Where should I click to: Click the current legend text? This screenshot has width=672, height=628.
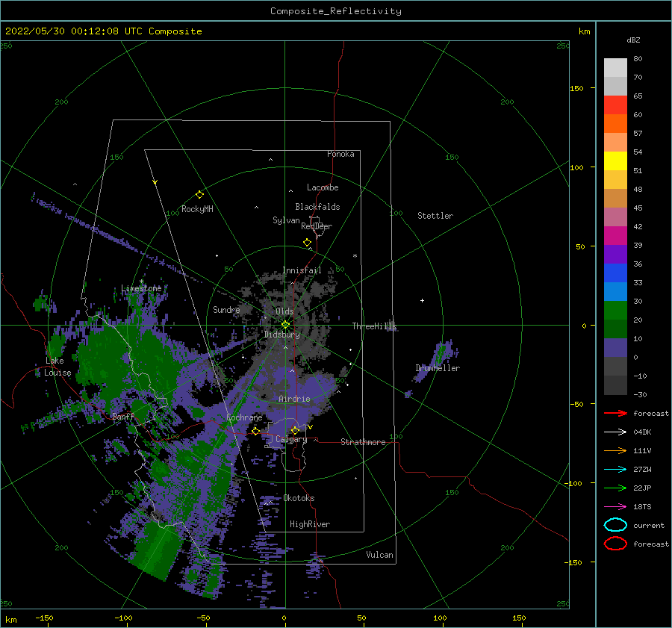pyautogui.click(x=649, y=525)
